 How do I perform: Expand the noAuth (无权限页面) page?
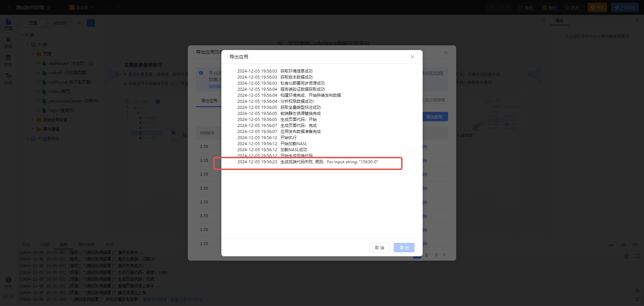[38, 73]
